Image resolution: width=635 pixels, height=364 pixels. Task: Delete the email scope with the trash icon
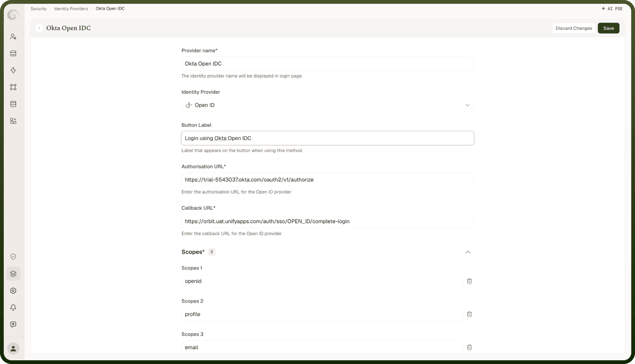click(469, 347)
